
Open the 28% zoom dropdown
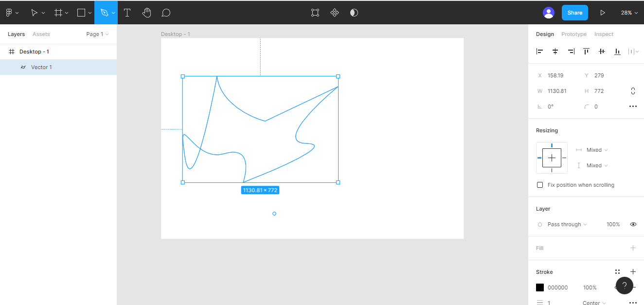[629, 13]
